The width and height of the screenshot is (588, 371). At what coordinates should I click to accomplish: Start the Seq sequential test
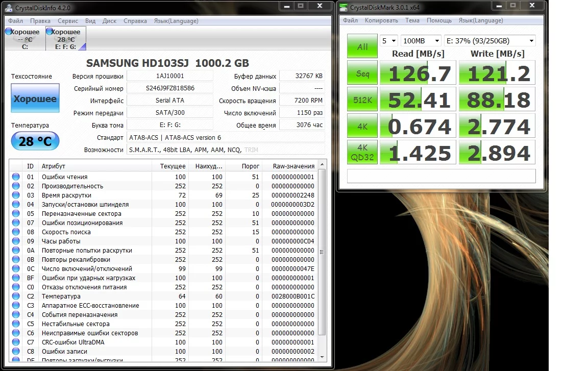click(x=362, y=73)
